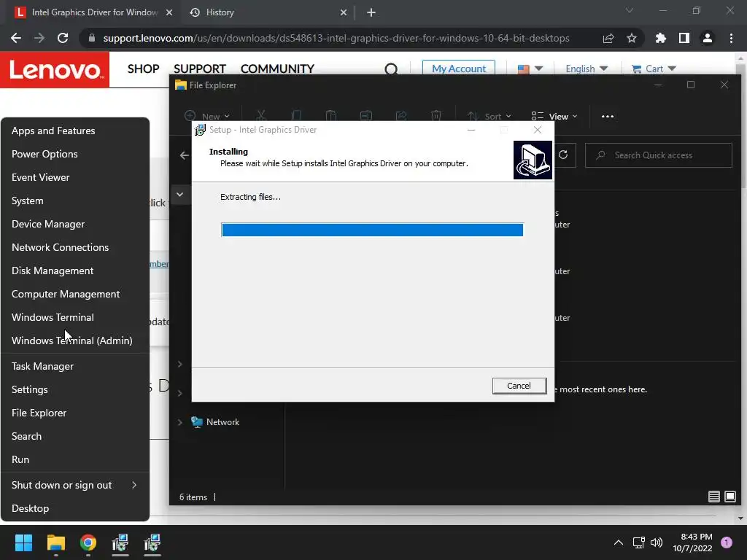This screenshot has width=747, height=560.
Task: Click the Rename icon in File Explorer
Action: click(366, 116)
